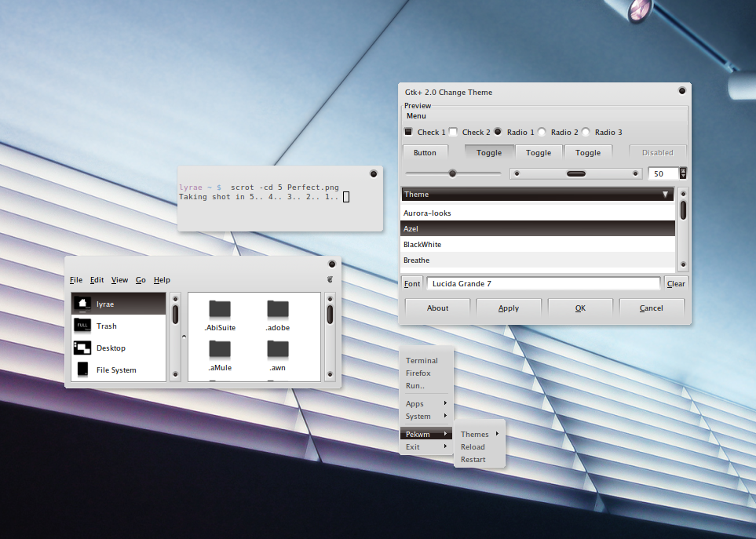Click the Font button
The height and width of the screenshot is (539, 756).
pos(412,284)
